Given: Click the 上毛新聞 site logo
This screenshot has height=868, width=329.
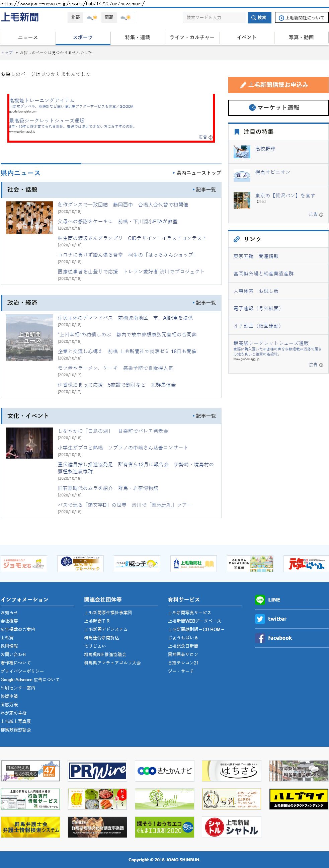Looking at the screenshot, I should 20,17.
